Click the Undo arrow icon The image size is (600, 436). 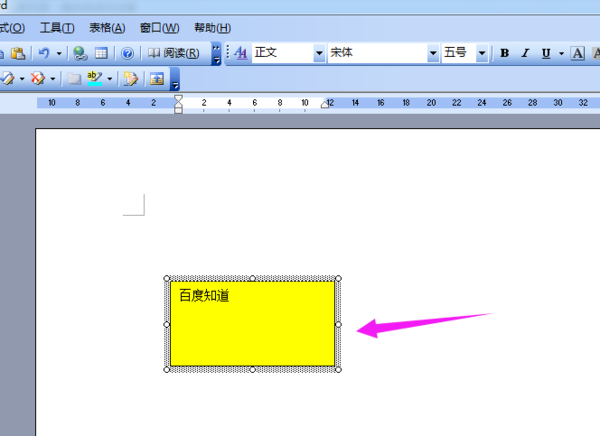[x=44, y=53]
